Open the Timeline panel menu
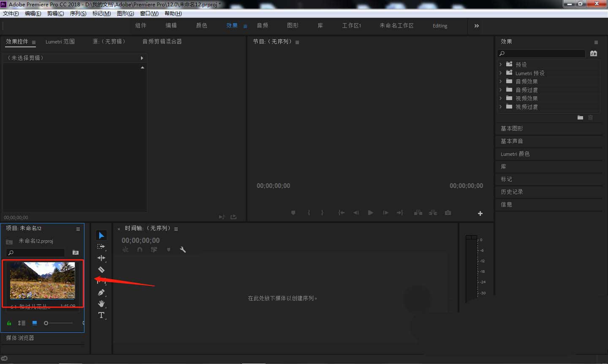This screenshot has width=608, height=364. point(176,228)
